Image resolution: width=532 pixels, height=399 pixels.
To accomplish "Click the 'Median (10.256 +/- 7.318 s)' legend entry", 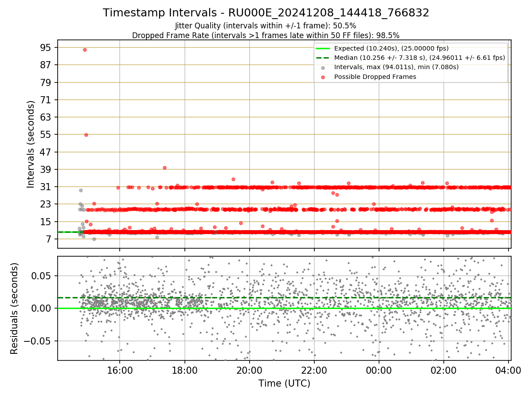I will pos(419,58).
